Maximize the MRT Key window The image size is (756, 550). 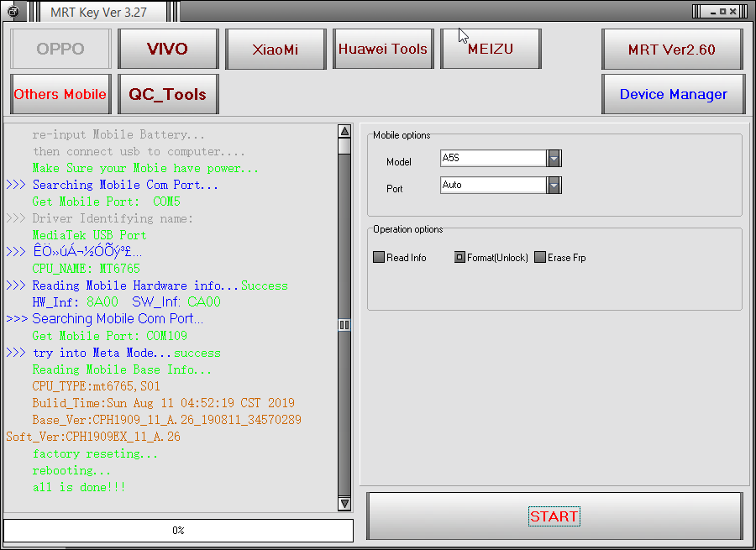click(x=722, y=12)
